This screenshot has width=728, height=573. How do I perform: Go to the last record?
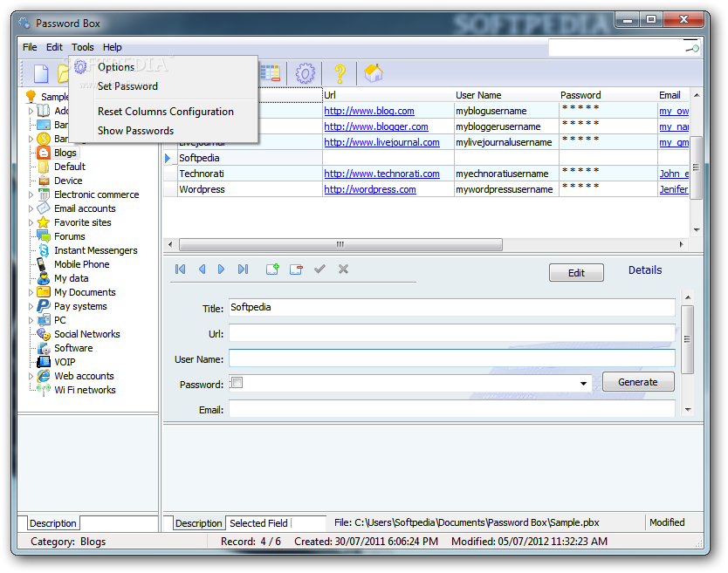pos(243,269)
